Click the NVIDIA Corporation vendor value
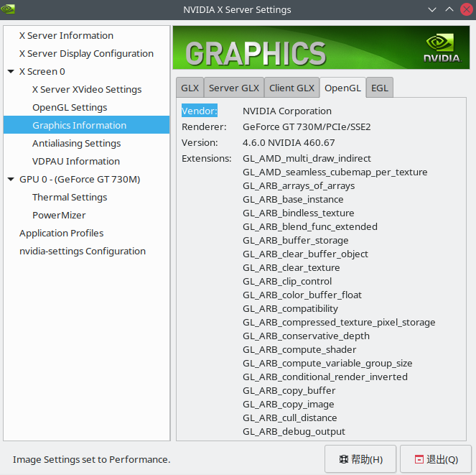476x475 pixels. [x=287, y=111]
